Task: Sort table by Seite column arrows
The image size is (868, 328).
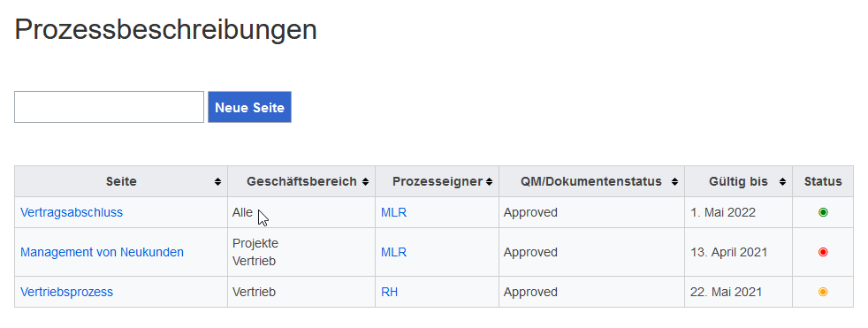Action: point(218,182)
